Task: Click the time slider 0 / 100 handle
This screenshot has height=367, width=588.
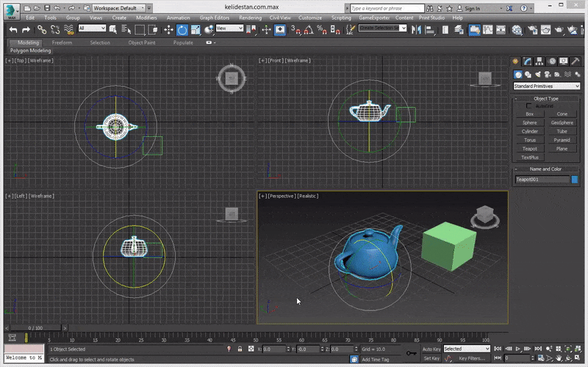Action: click(35, 328)
